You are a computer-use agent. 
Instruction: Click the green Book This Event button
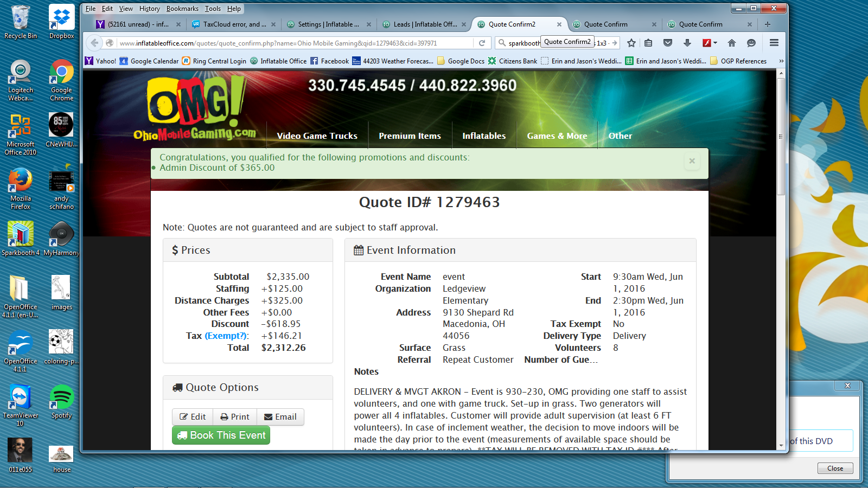click(221, 435)
